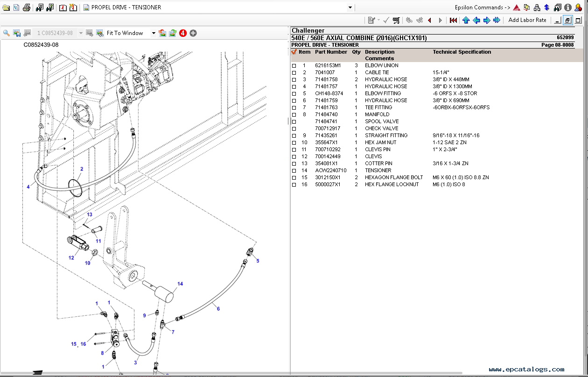Tick checkbox for ELBOW FITTING row
The height and width of the screenshot is (377, 588).
coord(294,94)
